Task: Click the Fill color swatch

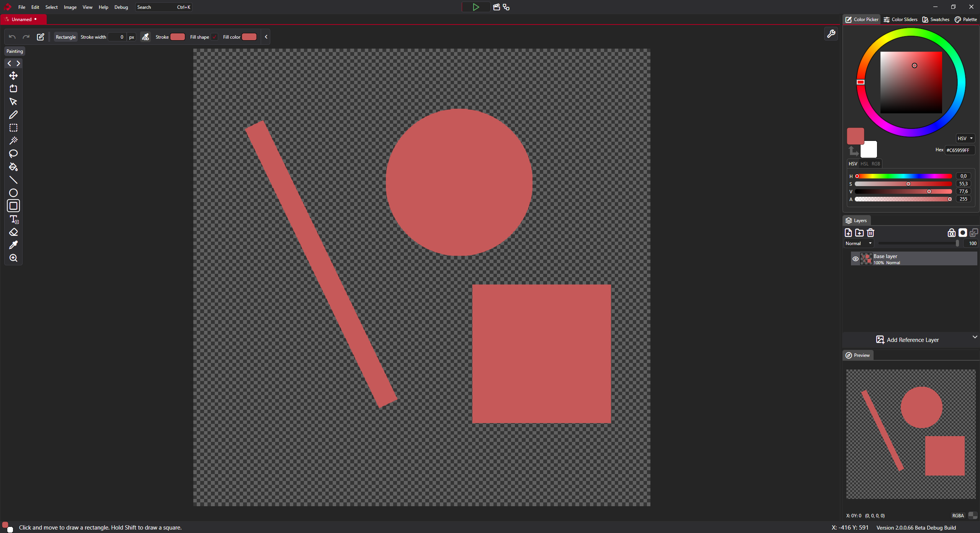Action: [249, 37]
